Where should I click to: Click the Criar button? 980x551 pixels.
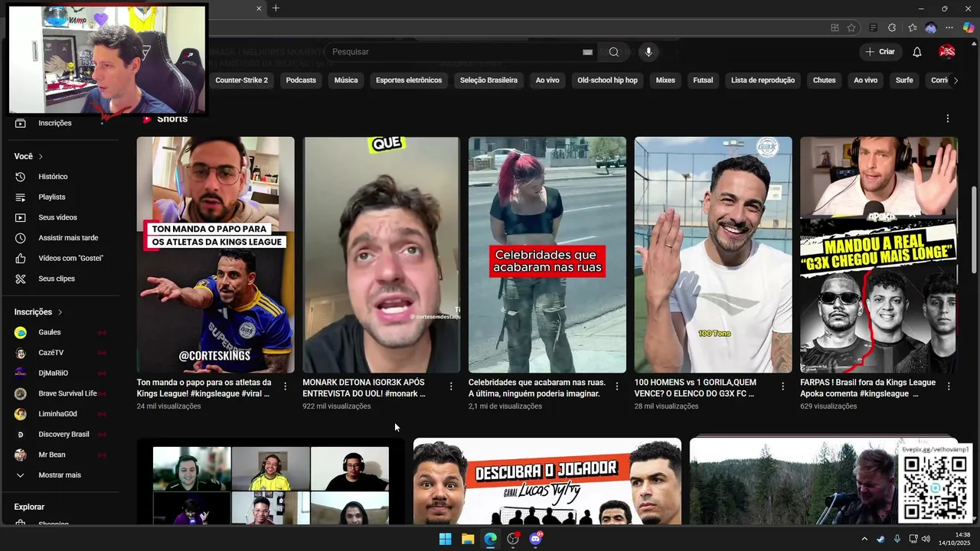tap(880, 52)
